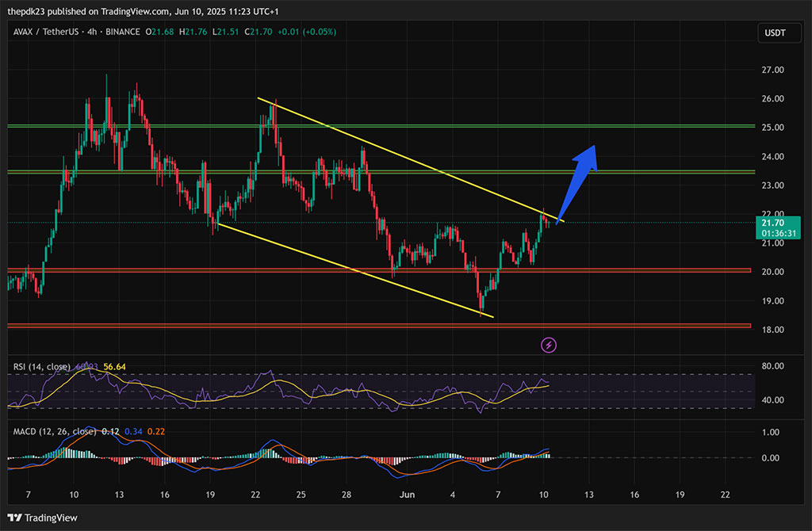Select the AVAX / TetherUS symbol title
This screenshot has height=531, width=812.
coord(45,32)
